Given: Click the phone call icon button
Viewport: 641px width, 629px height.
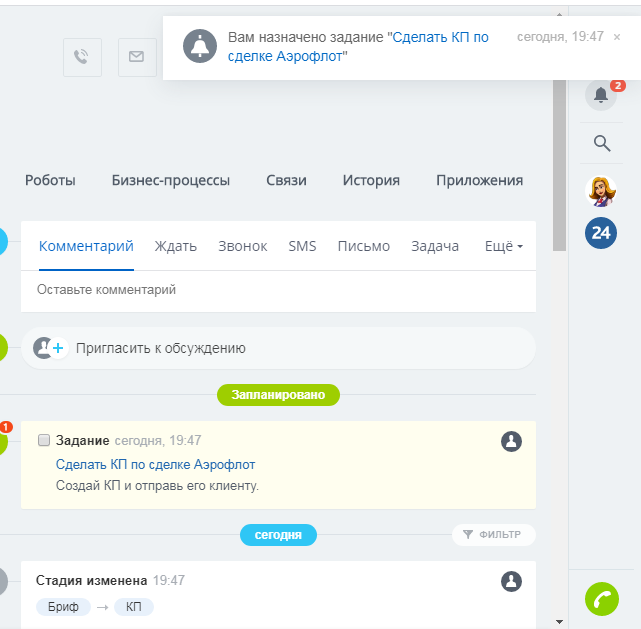Looking at the screenshot, I should pos(82,57).
